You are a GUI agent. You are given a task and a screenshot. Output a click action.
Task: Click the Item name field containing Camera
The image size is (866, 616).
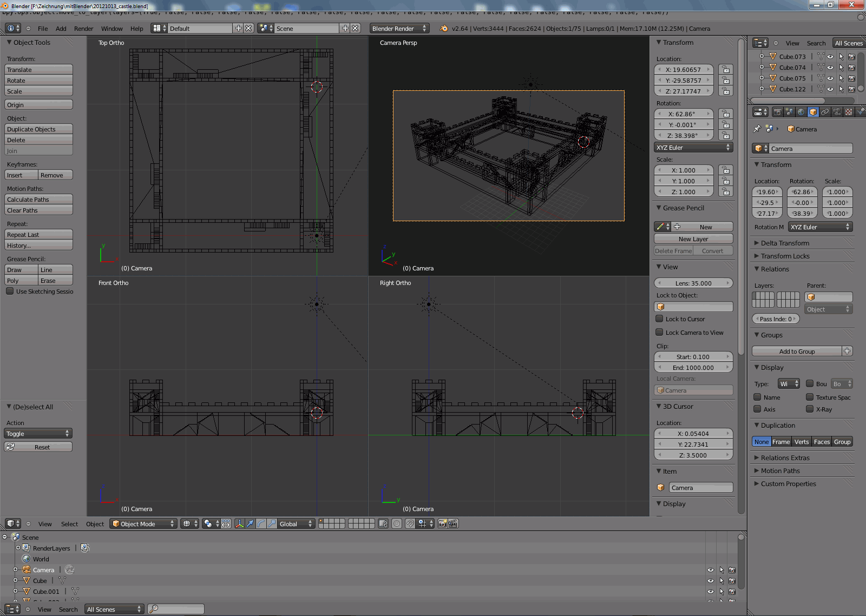pyautogui.click(x=701, y=487)
